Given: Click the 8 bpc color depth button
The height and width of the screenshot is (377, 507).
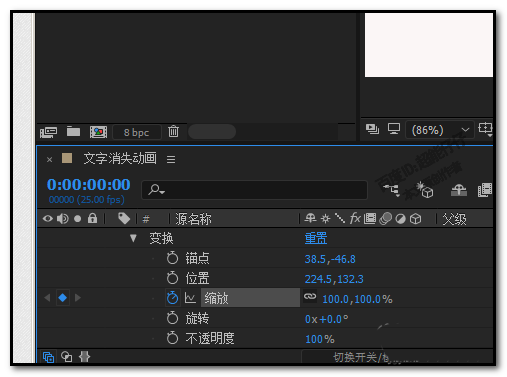Looking at the screenshot, I should tap(137, 132).
